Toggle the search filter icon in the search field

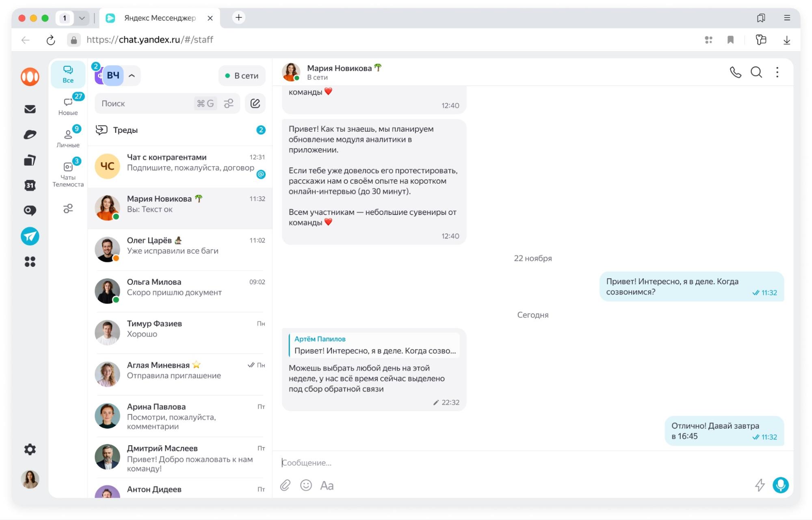[x=229, y=103]
